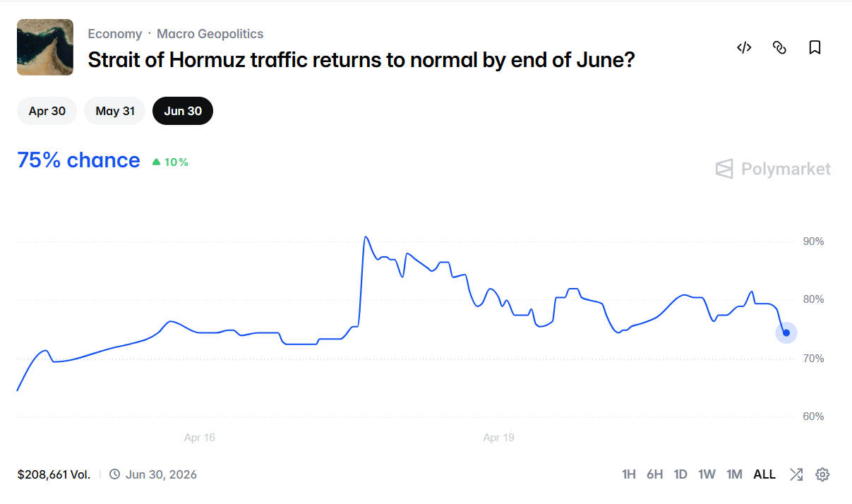Select the May 31 date tab
The height and width of the screenshot is (504, 852).
click(x=114, y=111)
